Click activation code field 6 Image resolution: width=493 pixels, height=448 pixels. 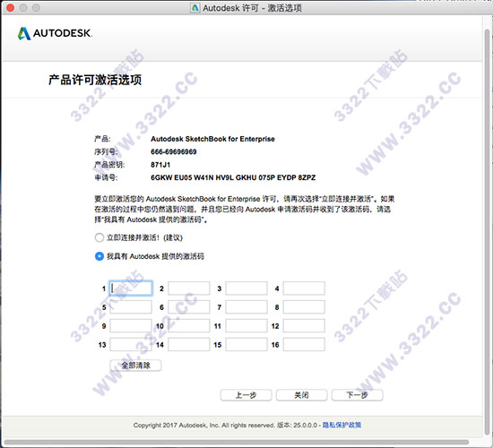(x=188, y=306)
